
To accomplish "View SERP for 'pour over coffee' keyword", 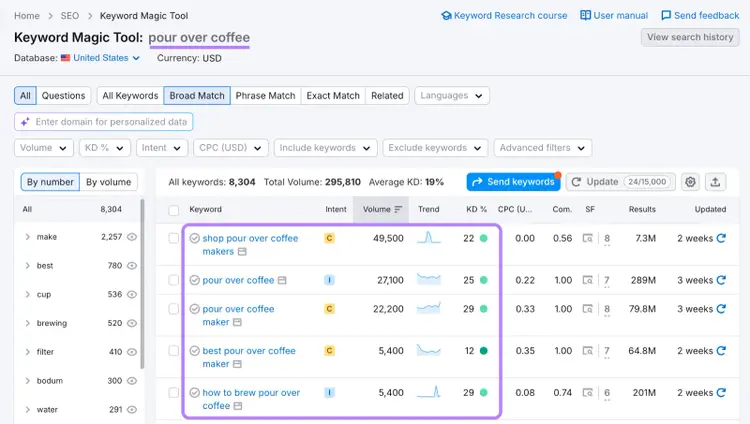I will point(587,280).
